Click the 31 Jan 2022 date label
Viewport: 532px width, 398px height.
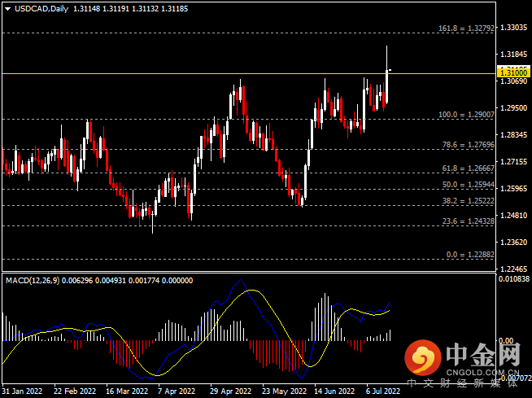(x=22, y=391)
